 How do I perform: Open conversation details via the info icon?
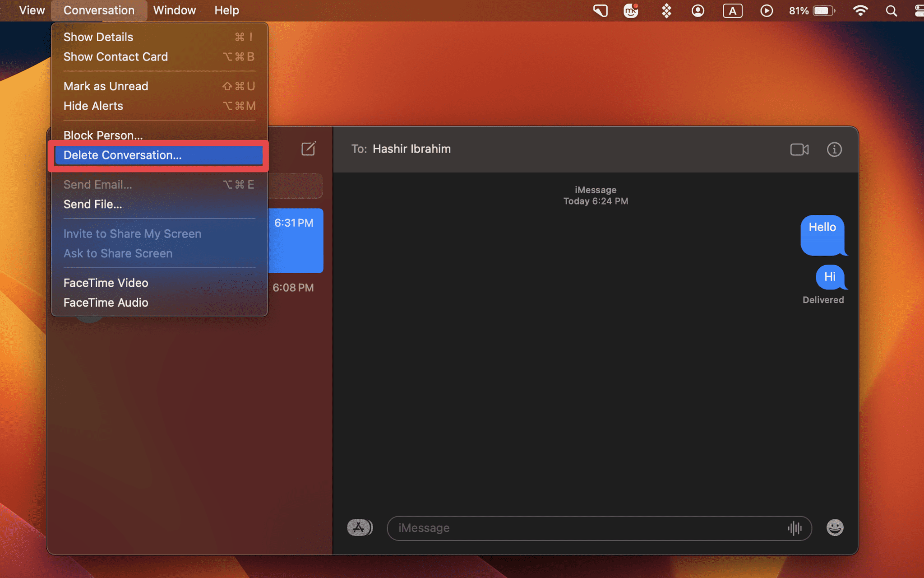[x=834, y=149]
